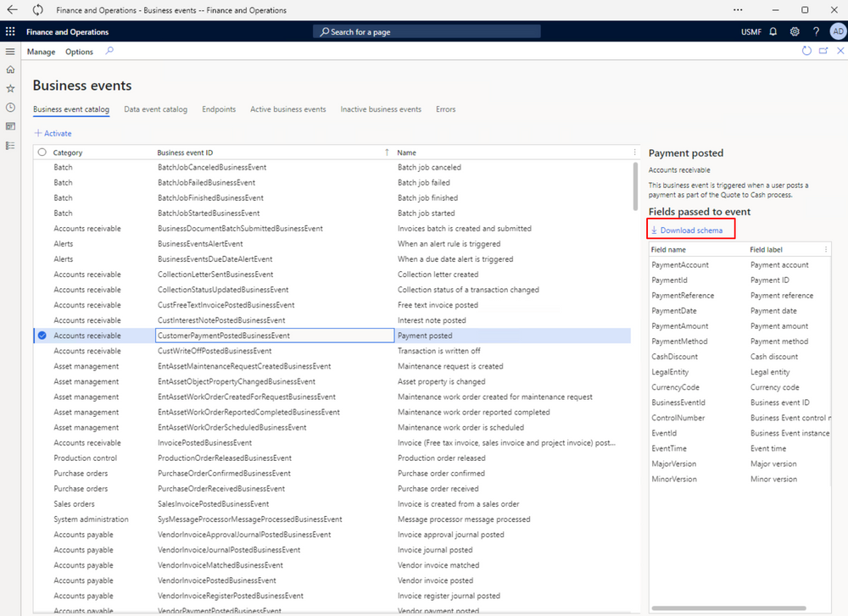Select CollectionLetterSentBusinessEvent row
848x616 pixels.
(332, 275)
